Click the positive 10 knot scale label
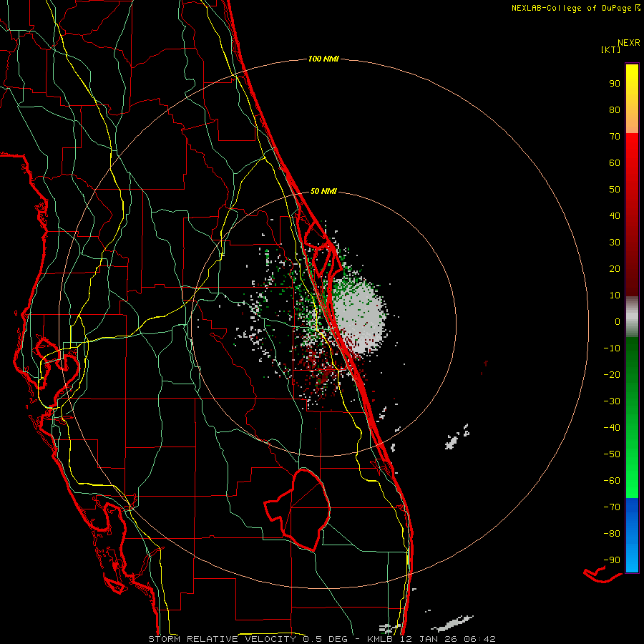Screen dimensions: 644x644 click(x=615, y=296)
